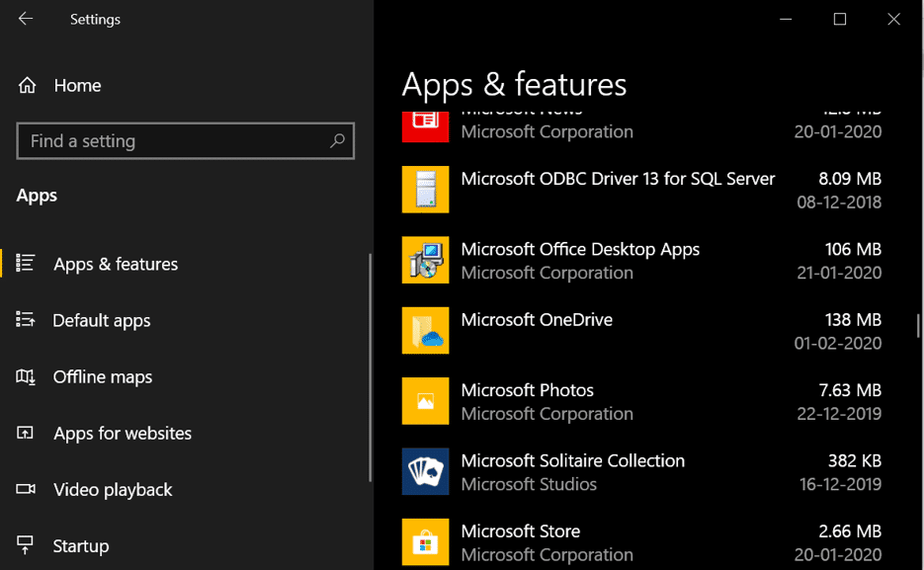Viewport: 924px width, 570px height.
Task: Click the Microsoft News red icon
Action: 426,126
